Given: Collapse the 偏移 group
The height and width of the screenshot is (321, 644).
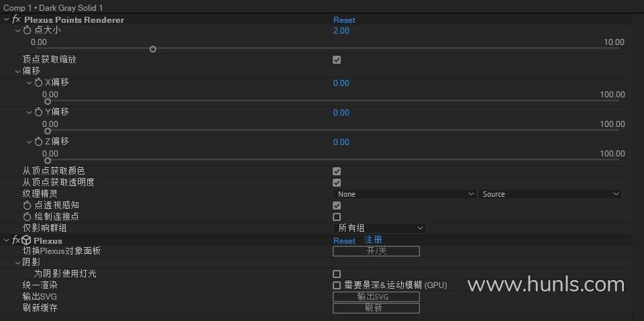Looking at the screenshot, I should pyautogui.click(x=17, y=71).
